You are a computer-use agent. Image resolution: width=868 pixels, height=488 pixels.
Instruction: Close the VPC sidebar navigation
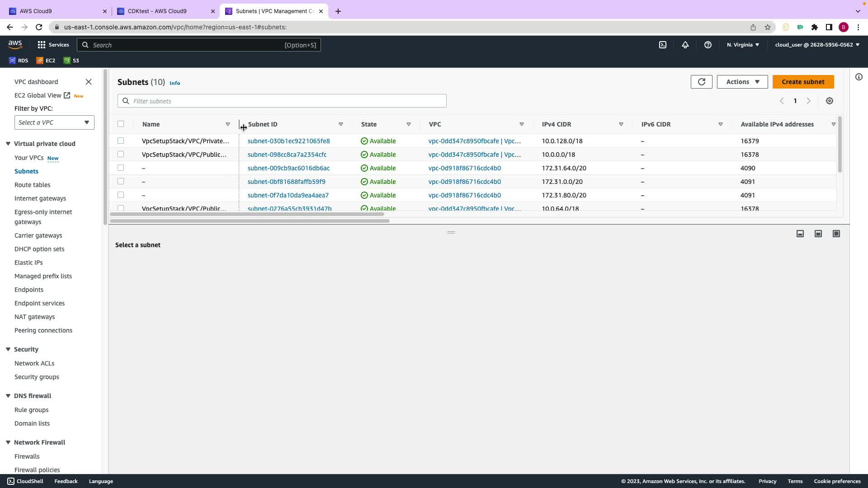click(x=89, y=82)
